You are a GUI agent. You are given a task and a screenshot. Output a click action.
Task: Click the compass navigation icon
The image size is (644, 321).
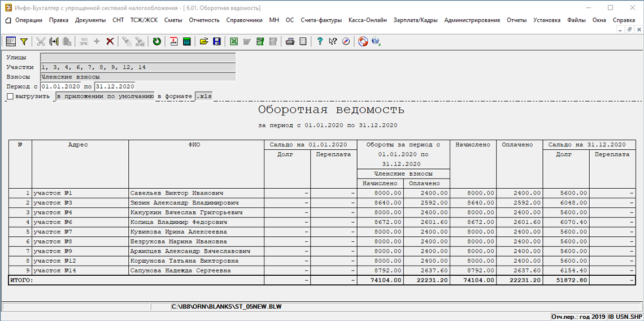346,41
